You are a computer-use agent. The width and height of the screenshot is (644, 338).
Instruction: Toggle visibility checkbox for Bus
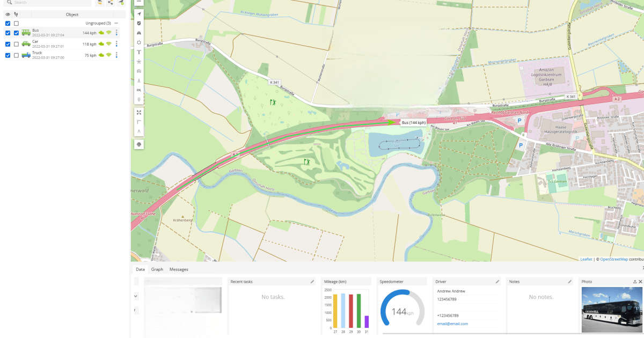click(x=8, y=33)
